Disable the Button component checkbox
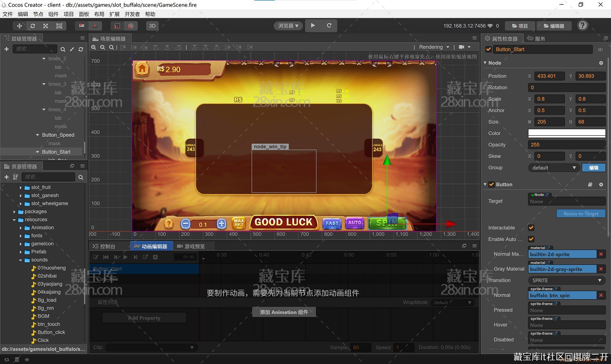 click(492, 185)
